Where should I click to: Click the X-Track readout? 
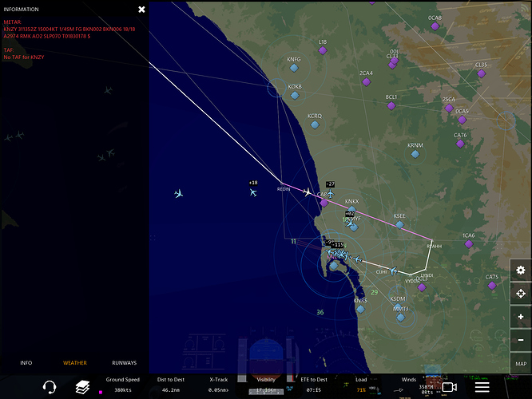[219, 385]
